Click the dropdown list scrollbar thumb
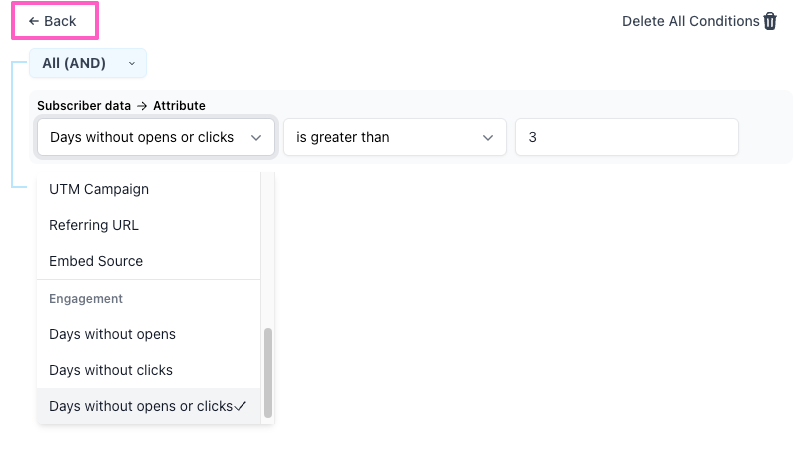The height and width of the screenshot is (449, 796). click(x=268, y=372)
